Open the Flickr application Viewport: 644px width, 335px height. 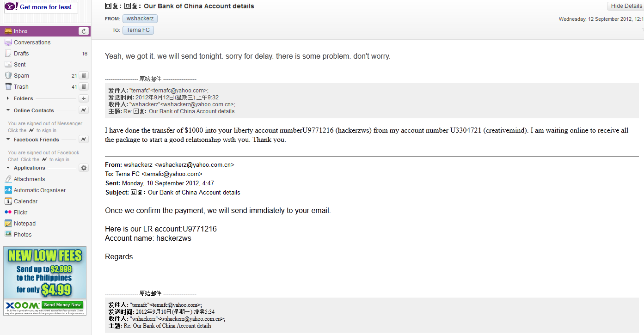21,213
